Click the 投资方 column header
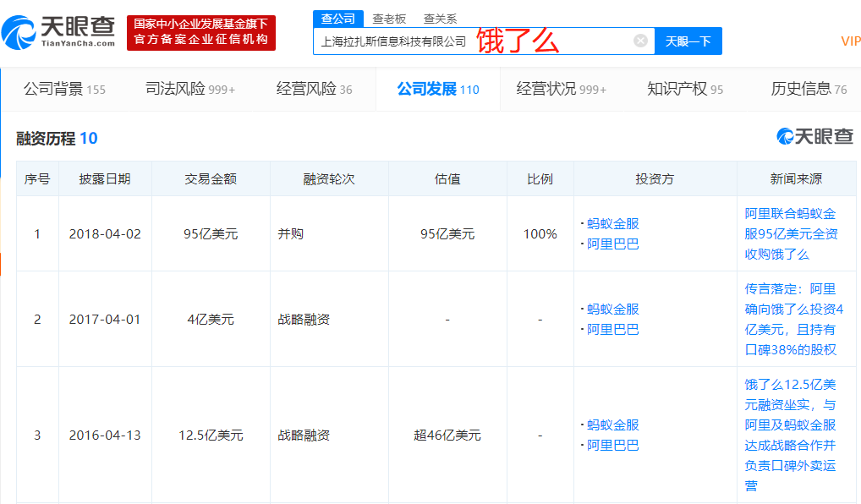The width and height of the screenshot is (861, 504). pyautogui.click(x=655, y=179)
